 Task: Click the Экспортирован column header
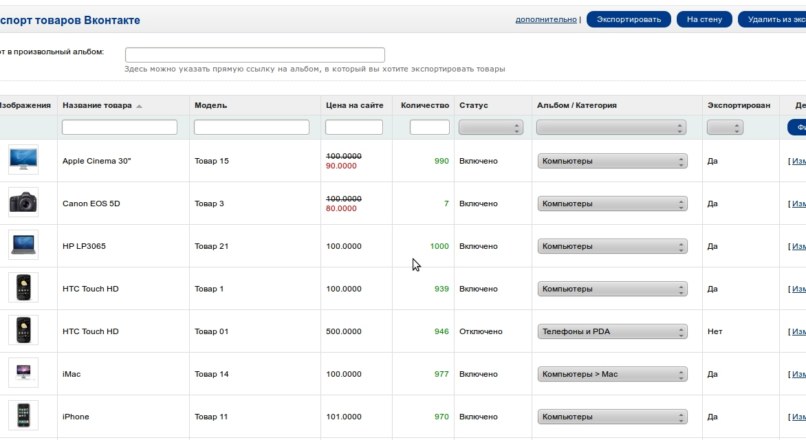739,105
